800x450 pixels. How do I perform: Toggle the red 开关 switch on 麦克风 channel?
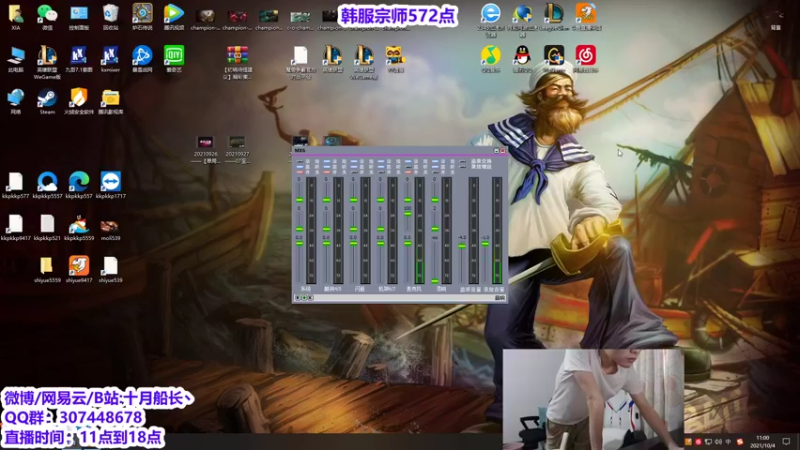408,172
